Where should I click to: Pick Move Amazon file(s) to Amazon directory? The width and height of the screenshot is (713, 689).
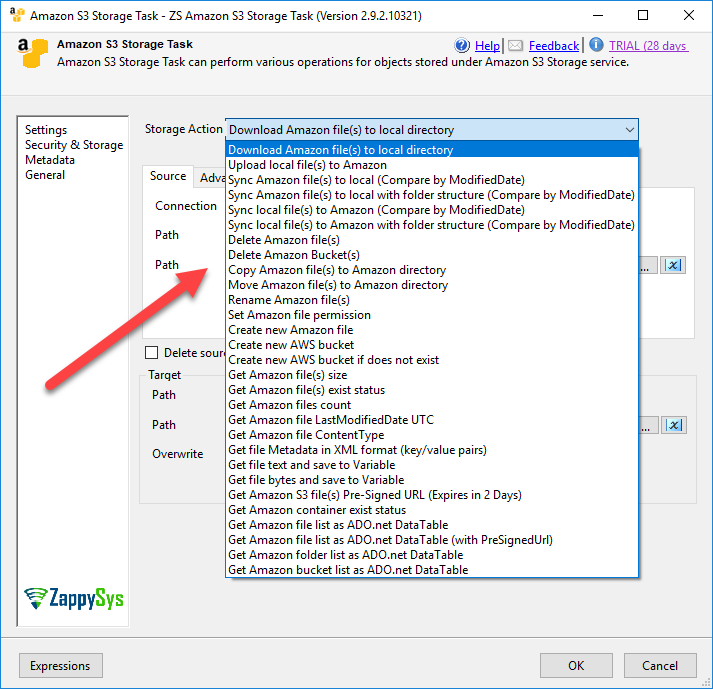pos(432,285)
